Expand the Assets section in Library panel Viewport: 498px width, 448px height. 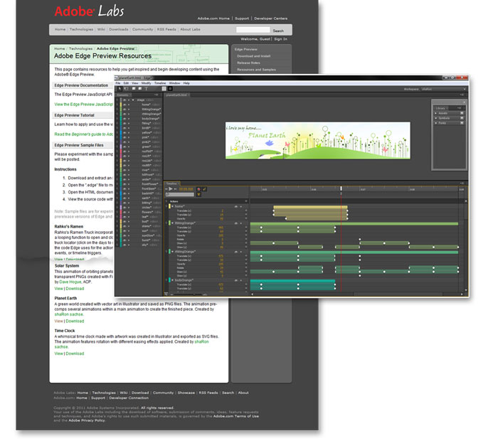(x=435, y=113)
